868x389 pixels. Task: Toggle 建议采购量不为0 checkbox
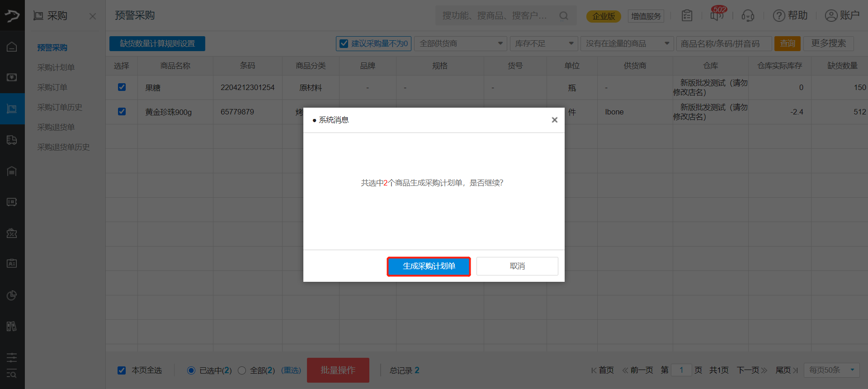(x=344, y=43)
